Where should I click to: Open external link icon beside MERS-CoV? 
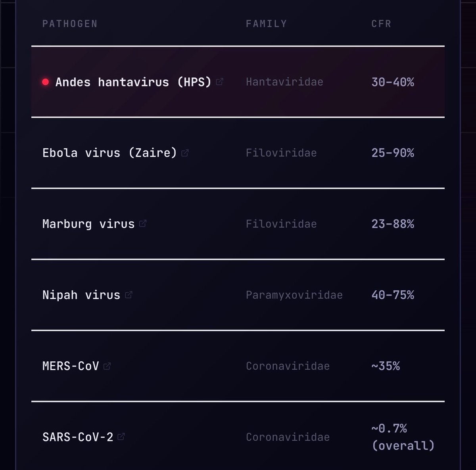pyautogui.click(x=107, y=366)
